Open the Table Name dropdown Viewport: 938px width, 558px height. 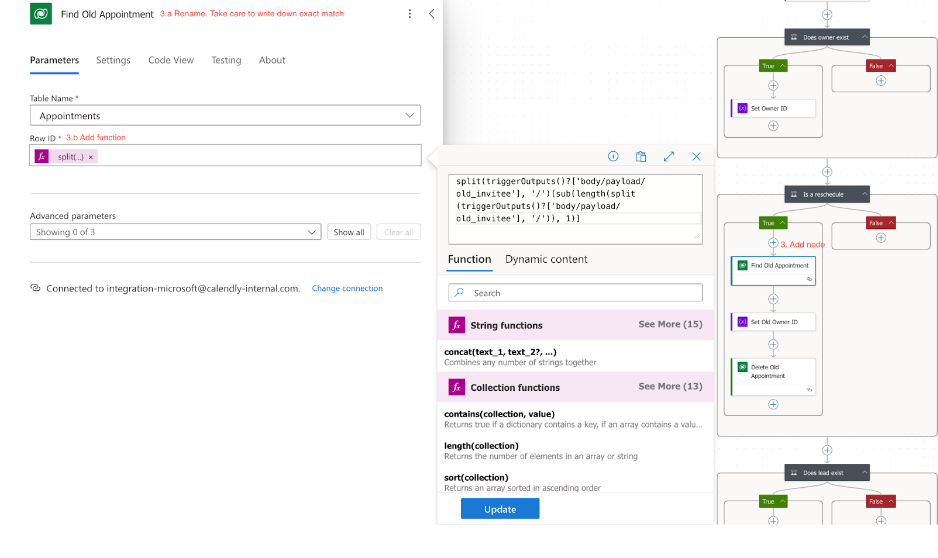tap(224, 116)
